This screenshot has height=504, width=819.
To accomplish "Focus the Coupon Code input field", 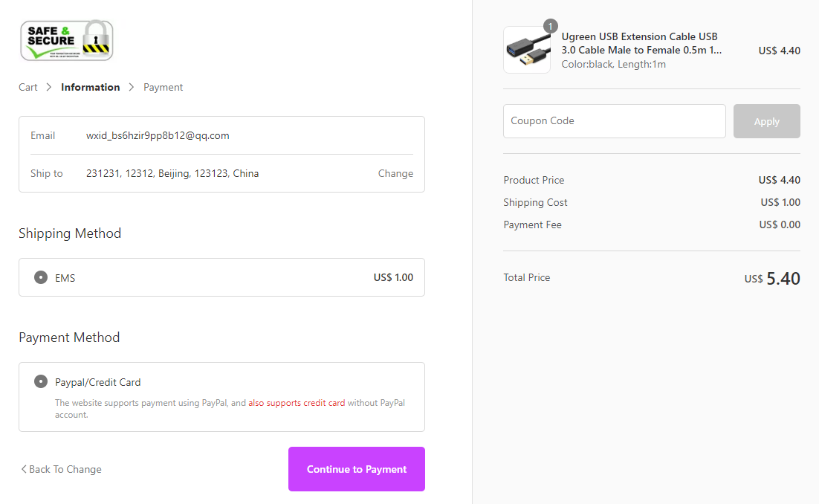I will [x=614, y=121].
